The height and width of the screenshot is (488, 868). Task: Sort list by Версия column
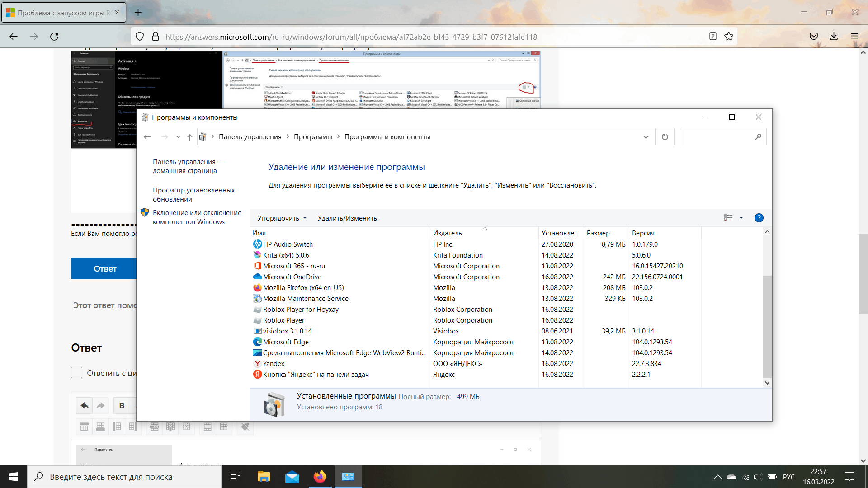(x=665, y=233)
